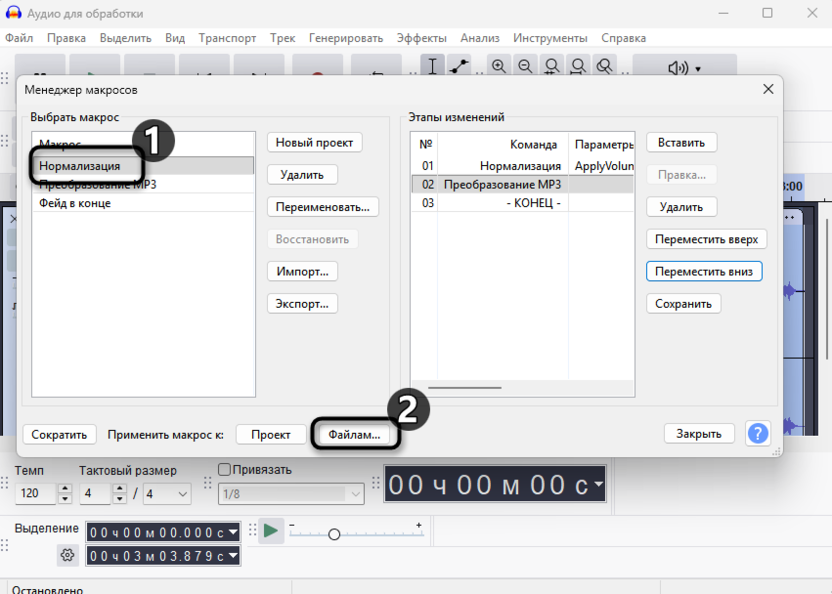The image size is (832, 594).
Task: Click the Zoom In magnifier icon
Action: (498, 67)
